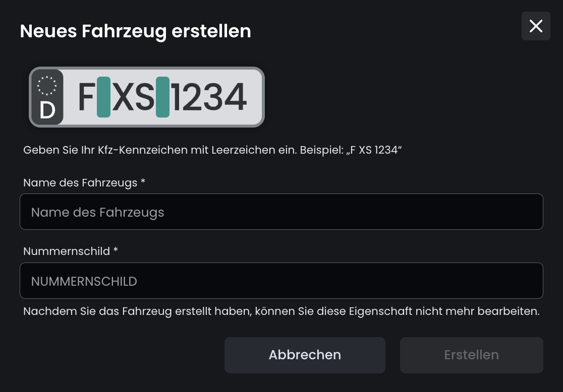The height and width of the screenshot is (392, 563).
Task: Click the asterisk next to Nummernschild label
Action: (x=116, y=250)
